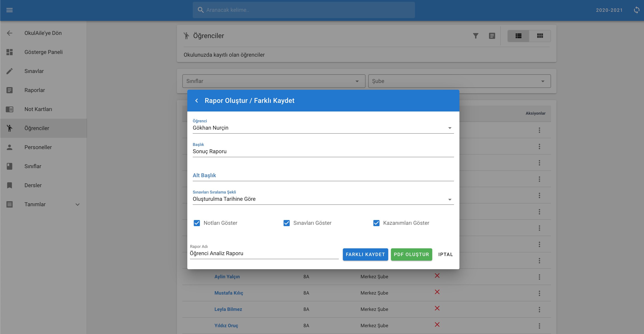Open the actions menu for Mustafa Kılıç

(539, 293)
